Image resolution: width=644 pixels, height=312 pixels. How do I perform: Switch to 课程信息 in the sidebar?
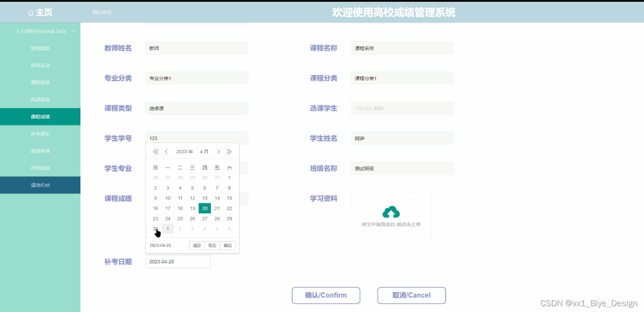(40, 82)
